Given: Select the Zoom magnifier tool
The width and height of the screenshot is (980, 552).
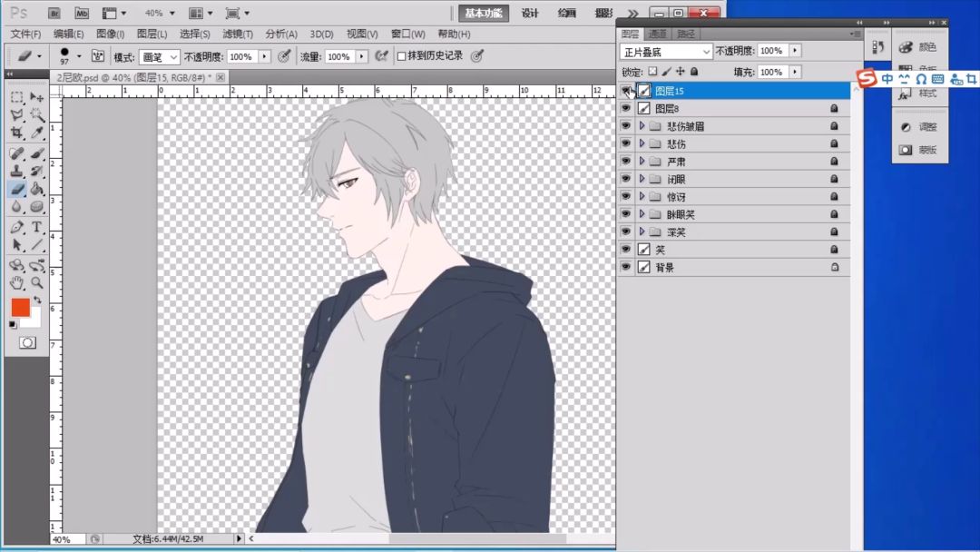Looking at the screenshot, I should 37,283.
